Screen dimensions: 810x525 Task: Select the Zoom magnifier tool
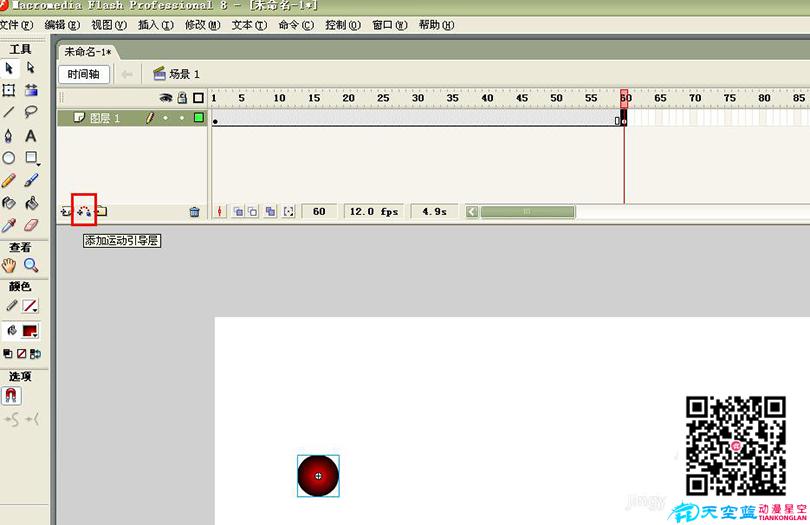tap(31, 266)
